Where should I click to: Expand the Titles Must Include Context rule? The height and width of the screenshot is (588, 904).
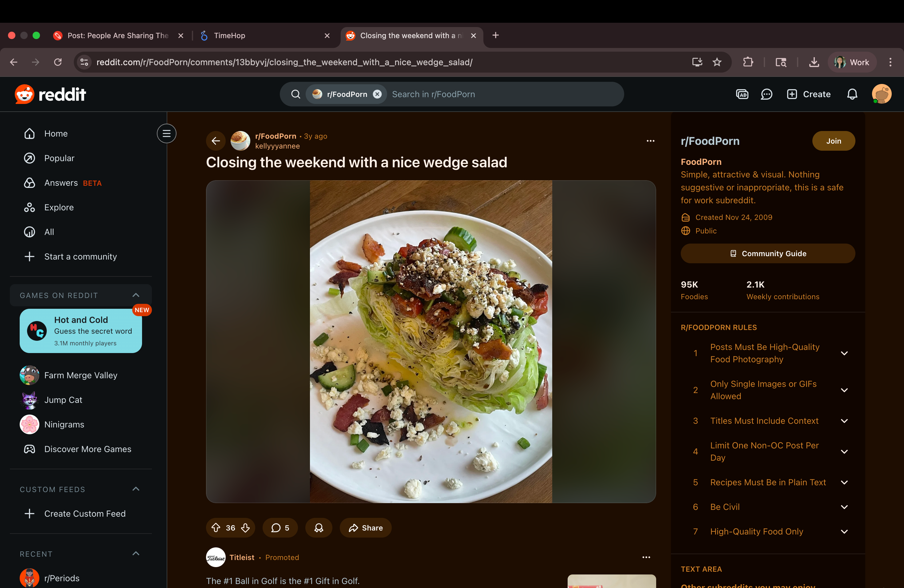point(844,421)
